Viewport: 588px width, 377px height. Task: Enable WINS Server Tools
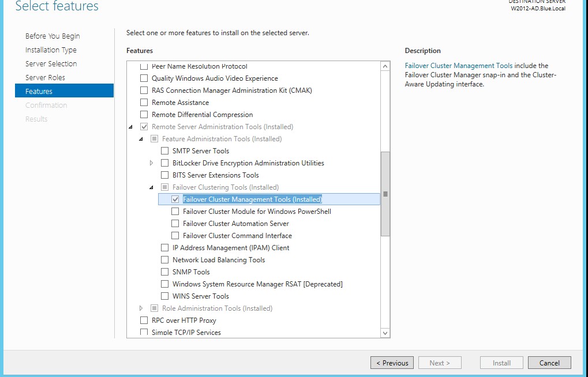[x=164, y=296]
